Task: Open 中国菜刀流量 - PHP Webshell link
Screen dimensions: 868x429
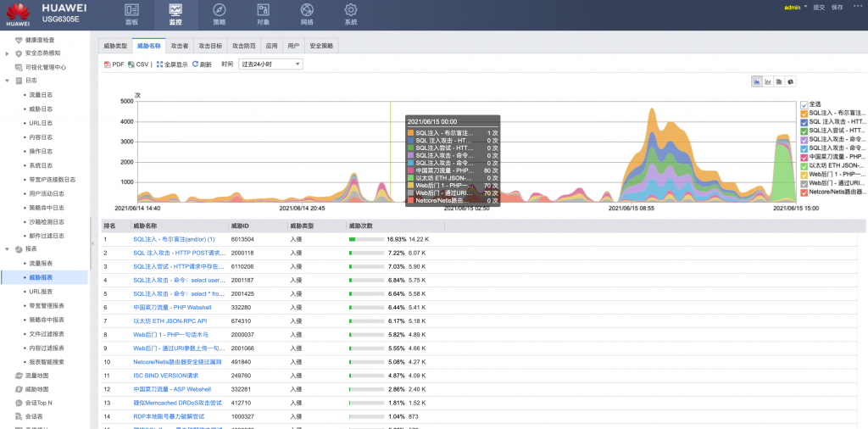Action: coord(172,307)
